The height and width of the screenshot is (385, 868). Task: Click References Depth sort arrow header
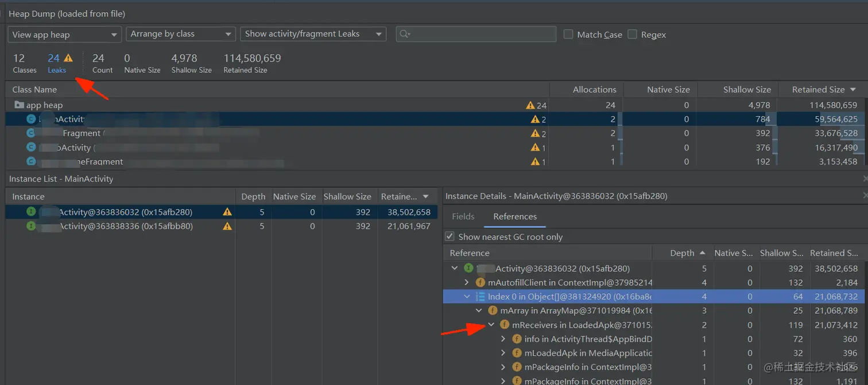click(x=702, y=253)
